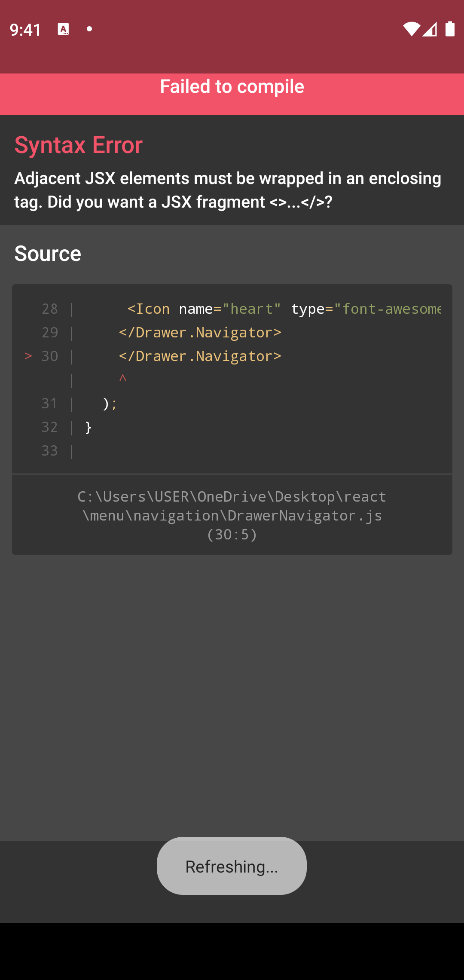Click the closing Drawer.Navigator tag on line 29
The height and width of the screenshot is (980, 464).
200,332
